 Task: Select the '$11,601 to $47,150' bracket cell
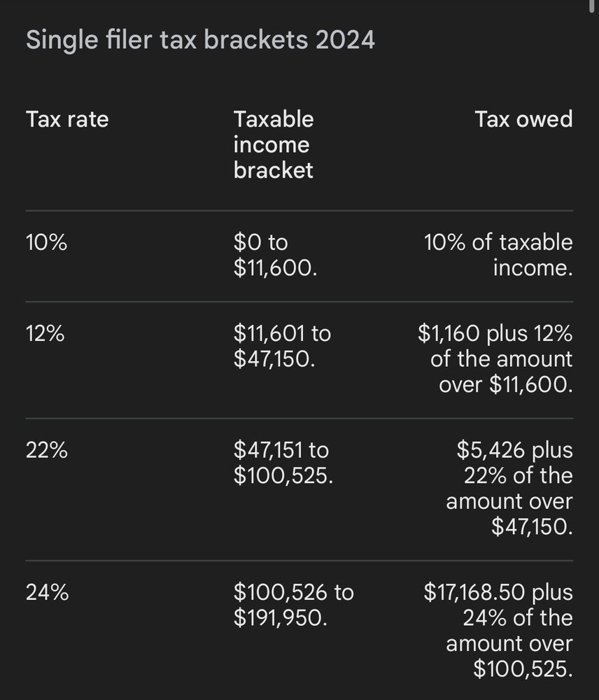[282, 346]
